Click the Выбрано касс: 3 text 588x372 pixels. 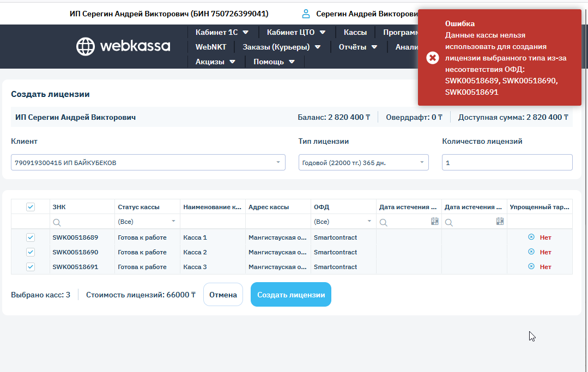coord(40,295)
